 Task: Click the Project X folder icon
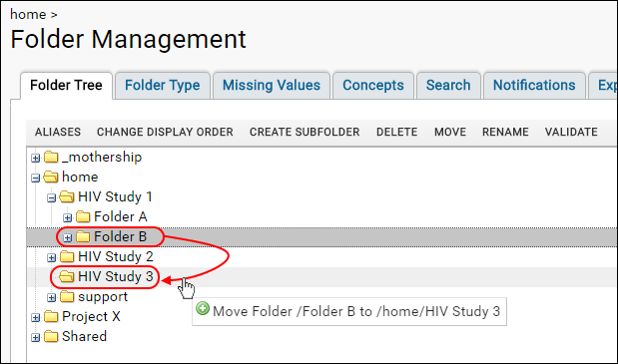click(x=51, y=317)
